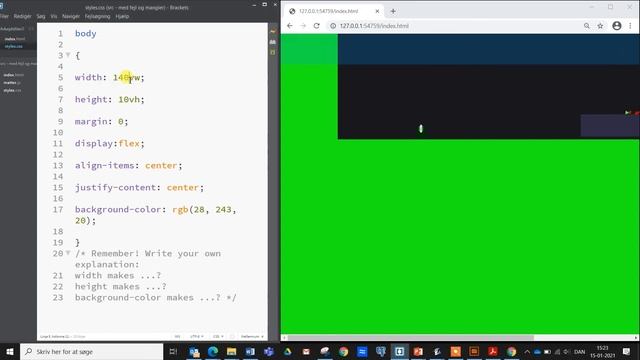Open styles.css in the project file tree
The height and width of the screenshot is (360, 640).
pyautogui.click(x=12, y=90)
